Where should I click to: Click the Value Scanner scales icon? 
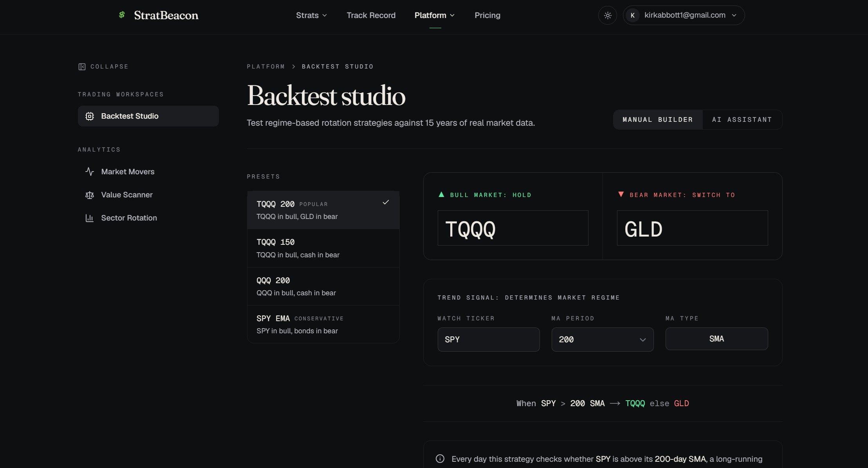click(90, 195)
